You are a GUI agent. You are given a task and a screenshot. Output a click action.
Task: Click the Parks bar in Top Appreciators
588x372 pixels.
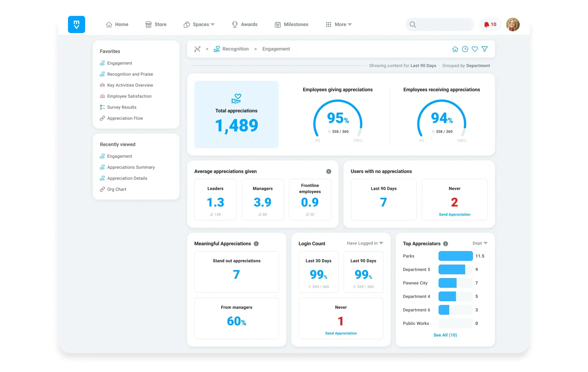pos(455,256)
